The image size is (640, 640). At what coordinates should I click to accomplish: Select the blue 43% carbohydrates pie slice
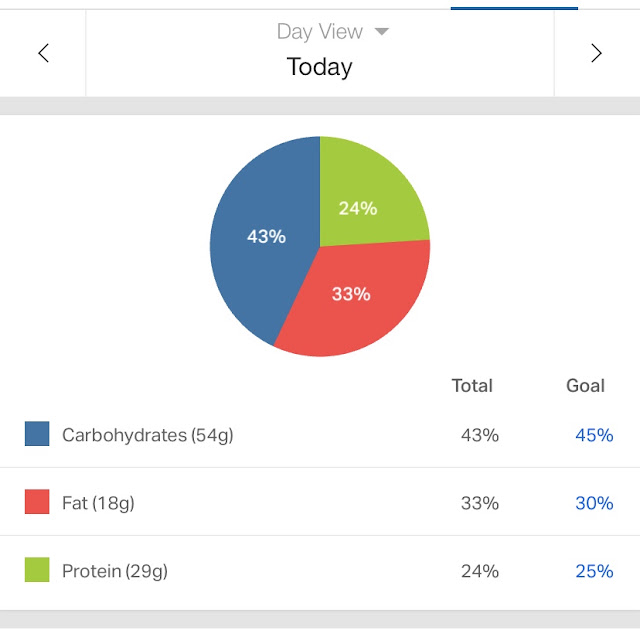(x=265, y=236)
